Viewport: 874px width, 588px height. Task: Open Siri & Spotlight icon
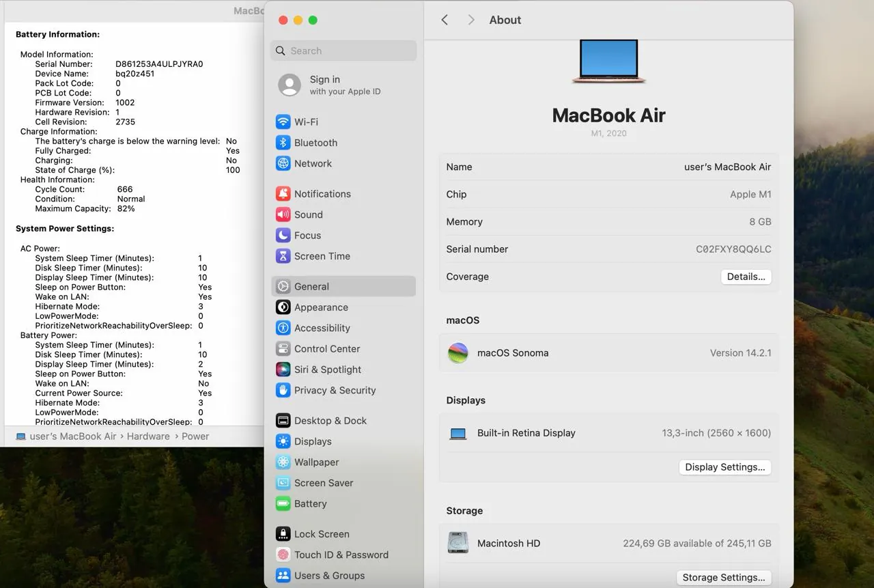coord(283,369)
